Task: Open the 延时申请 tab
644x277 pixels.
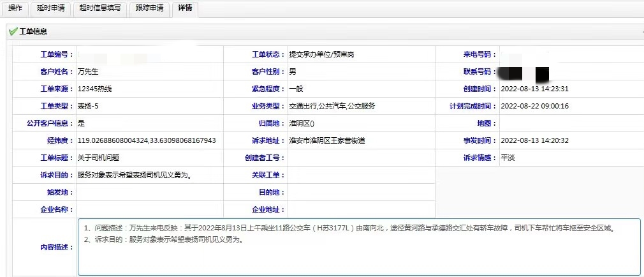Action: point(51,8)
